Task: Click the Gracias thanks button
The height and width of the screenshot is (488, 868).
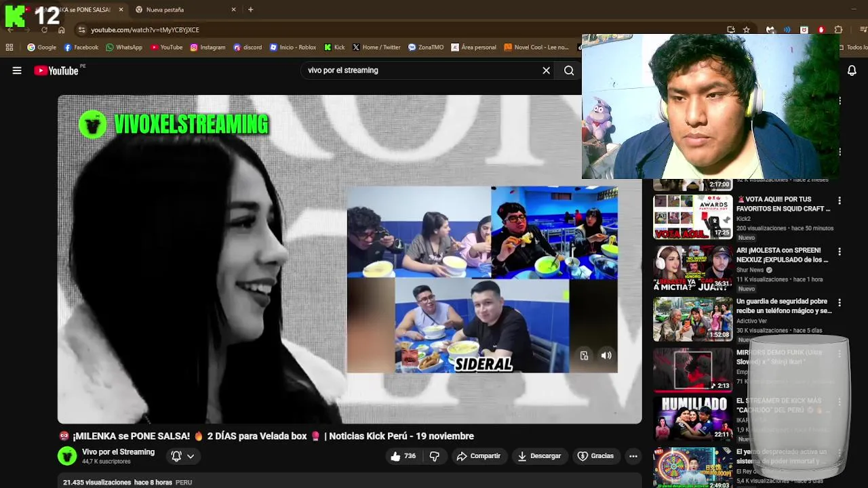Action: point(595,456)
